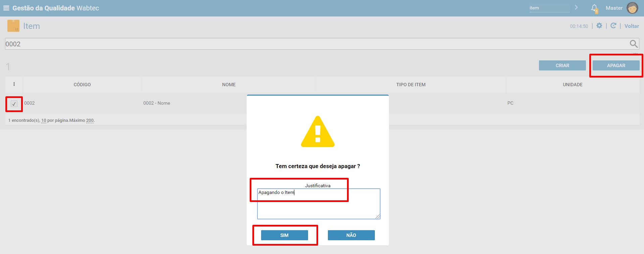Click the notification bell icon

(x=594, y=8)
